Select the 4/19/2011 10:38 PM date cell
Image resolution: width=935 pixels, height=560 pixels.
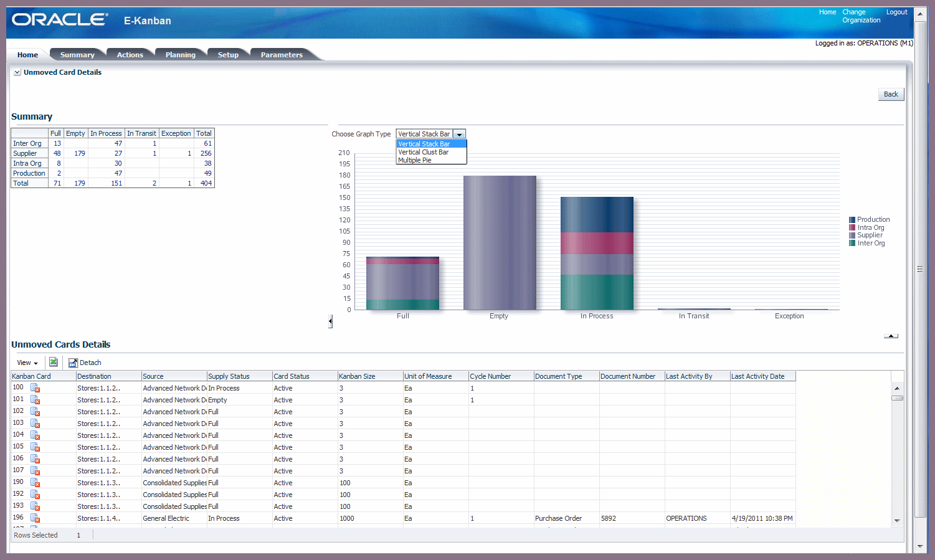763,518
